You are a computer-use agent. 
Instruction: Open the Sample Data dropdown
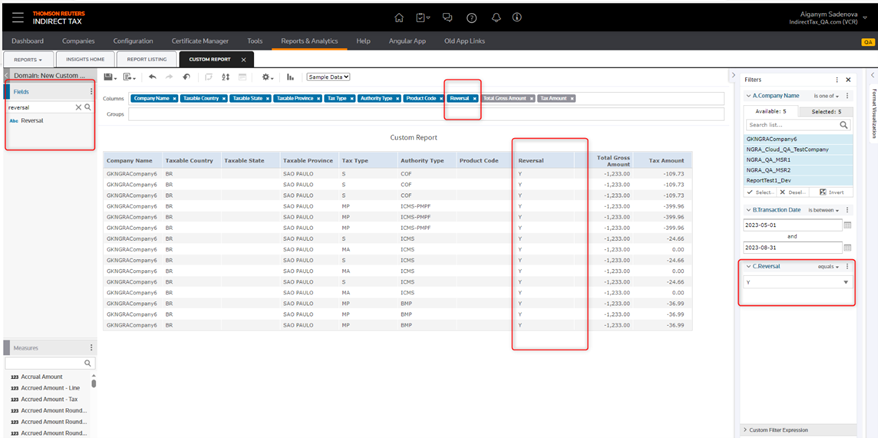click(328, 77)
